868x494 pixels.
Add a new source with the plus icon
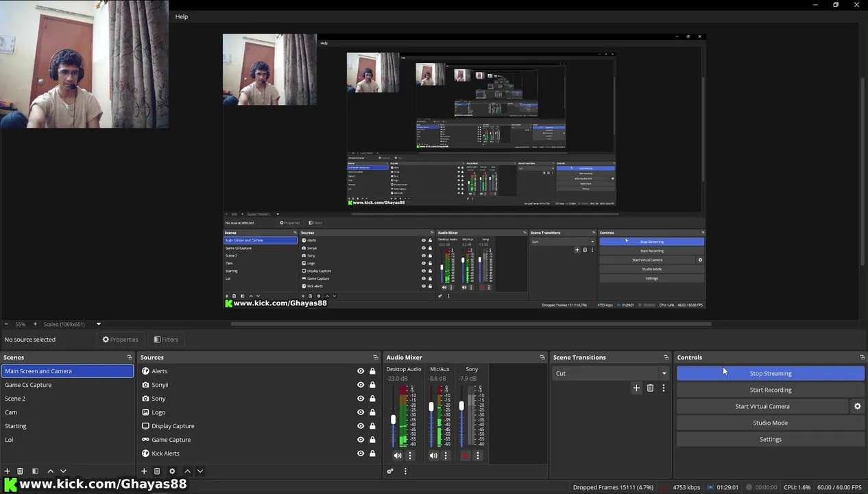coord(144,471)
